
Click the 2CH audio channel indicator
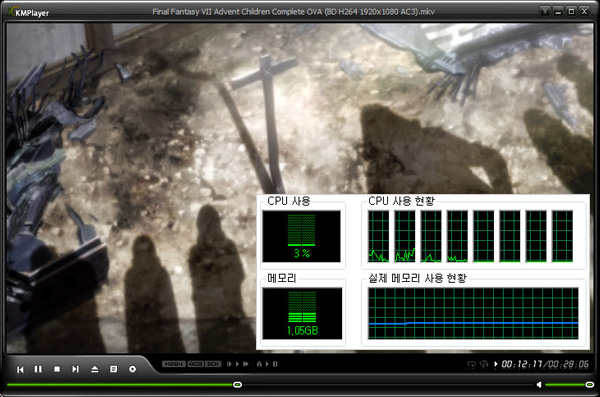click(x=213, y=364)
